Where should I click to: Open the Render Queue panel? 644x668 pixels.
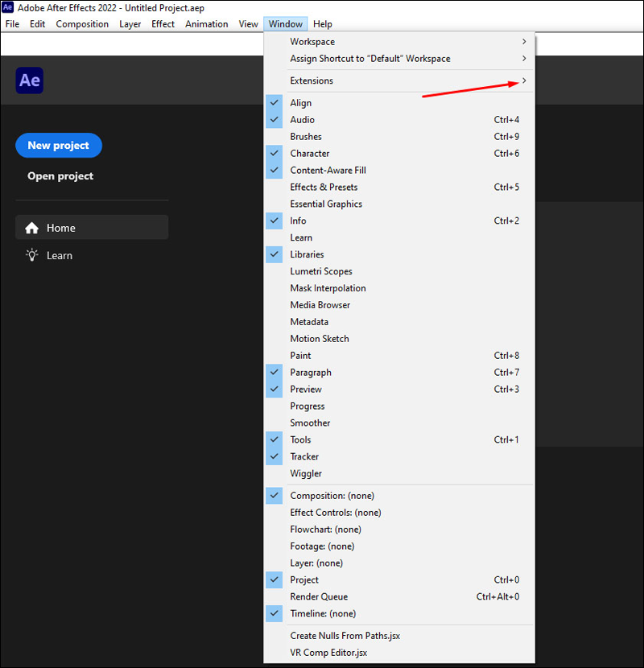399,596
